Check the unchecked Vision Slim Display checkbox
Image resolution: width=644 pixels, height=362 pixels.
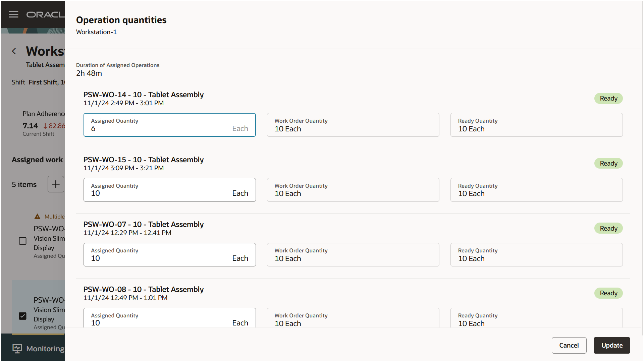[22, 241]
